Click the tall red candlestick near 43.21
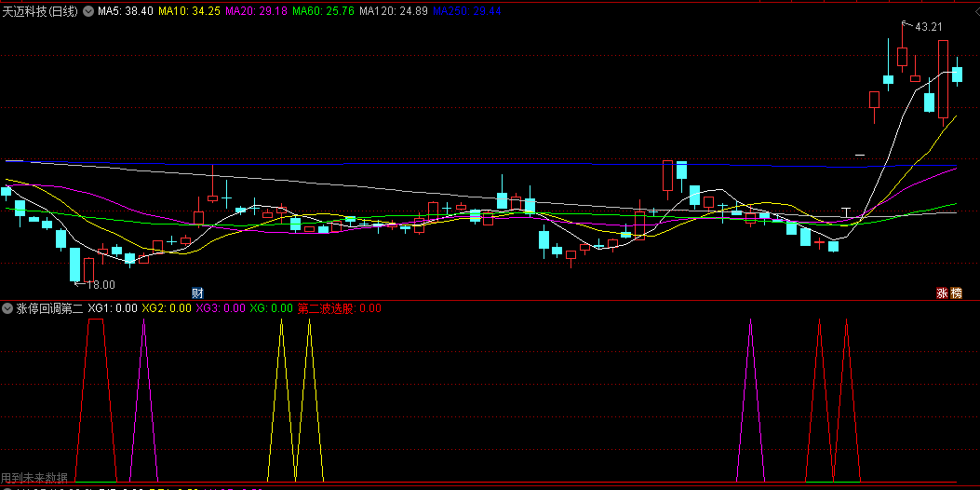This screenshot has width=980, height=490. pyautogui.click(x=943, y=79)
